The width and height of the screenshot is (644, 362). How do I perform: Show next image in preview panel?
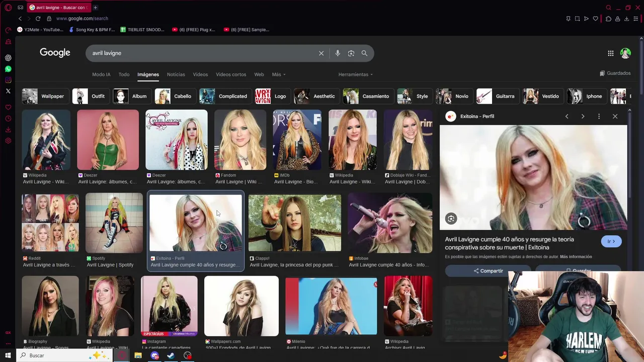coord(583,116)
